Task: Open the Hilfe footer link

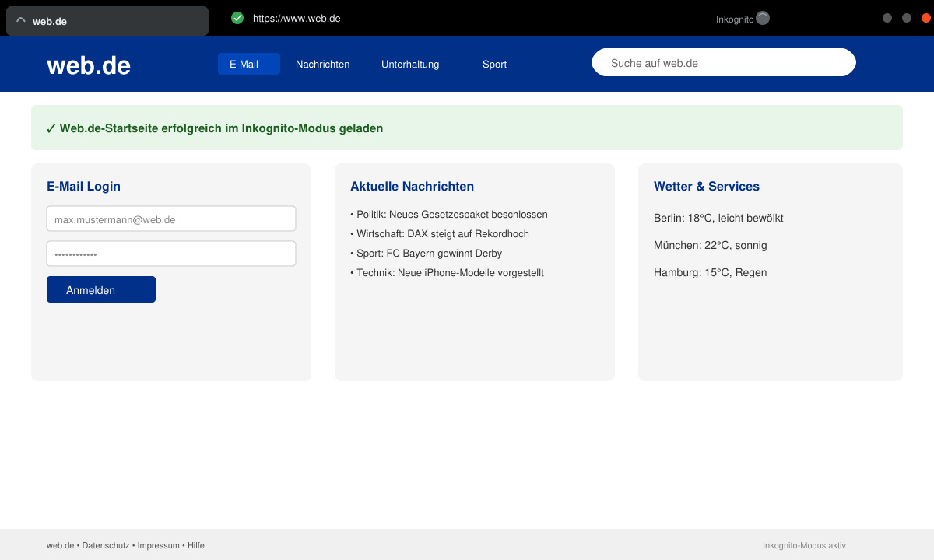Action: [196, 545]
